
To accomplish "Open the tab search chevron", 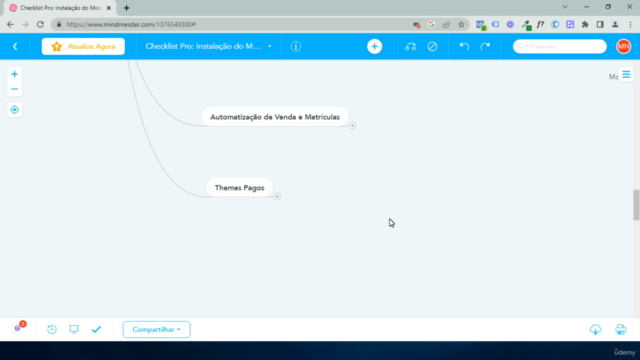I will click(565, 7).
